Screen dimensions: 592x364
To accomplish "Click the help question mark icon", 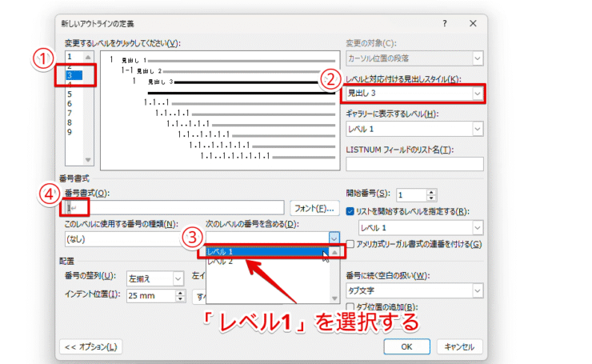I will pos(444,23).
